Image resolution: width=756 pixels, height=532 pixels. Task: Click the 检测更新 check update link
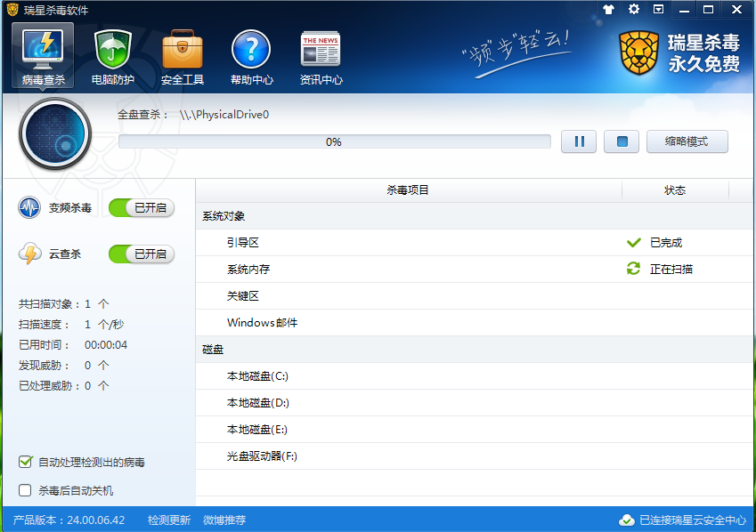point(169,520)
